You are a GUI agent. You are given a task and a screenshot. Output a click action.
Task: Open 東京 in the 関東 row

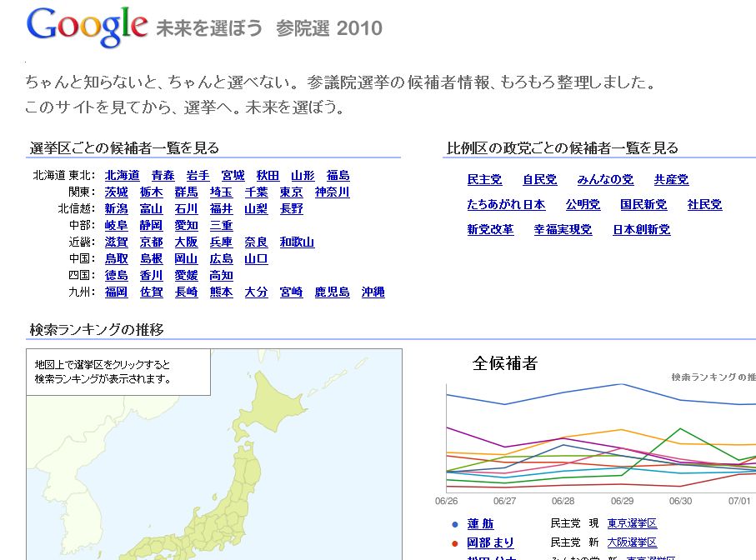[291, 192]
